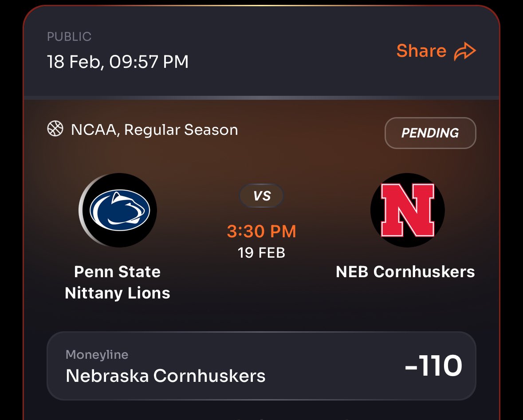Tap the Share arrow icon

[x=465, y=51]
